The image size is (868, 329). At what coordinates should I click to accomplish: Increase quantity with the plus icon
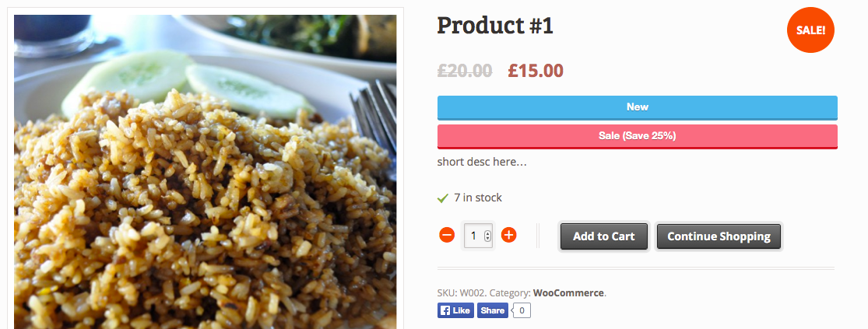coord(509,235)
